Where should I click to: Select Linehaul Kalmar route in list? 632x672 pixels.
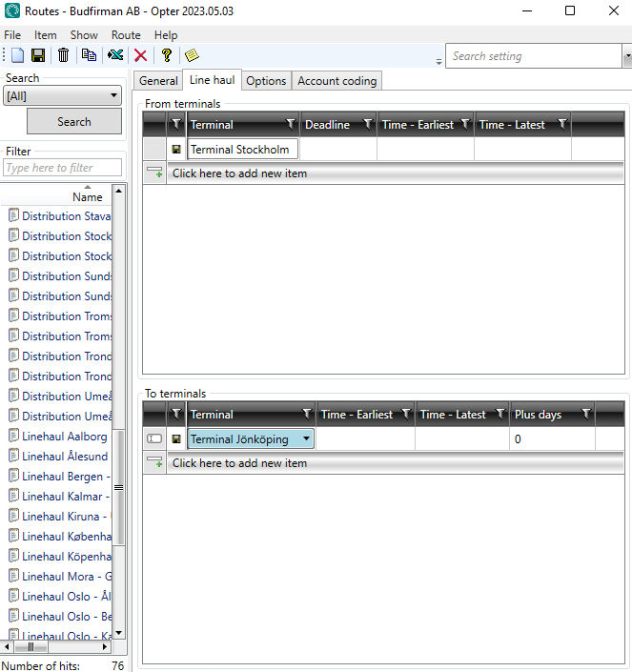point(65,497)
